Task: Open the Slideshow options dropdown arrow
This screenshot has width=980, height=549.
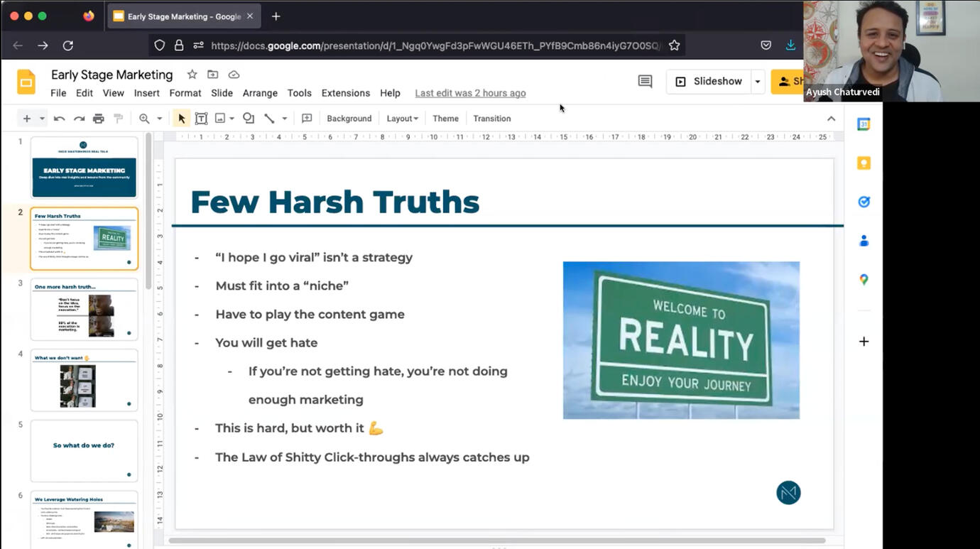Action: (x=757, y=82)
